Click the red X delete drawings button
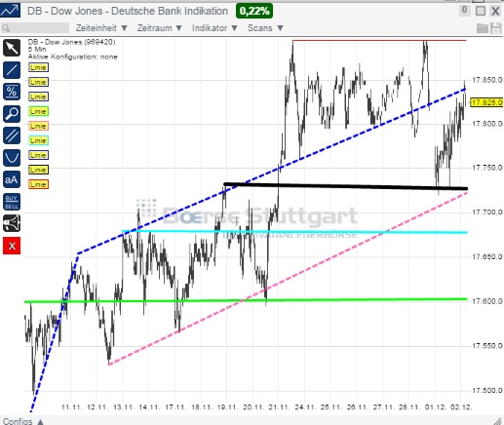The height and width of the screenshot is (425, 504). (12, 246)
